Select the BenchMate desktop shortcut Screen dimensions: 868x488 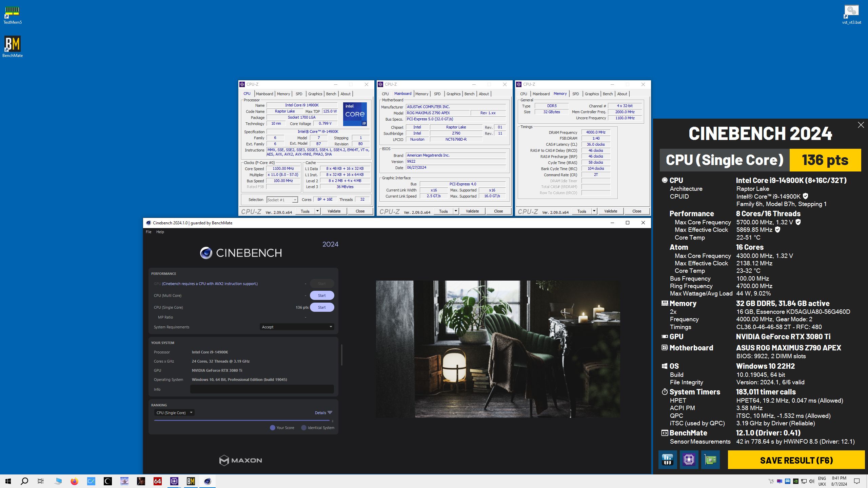(x=13, y=46)
